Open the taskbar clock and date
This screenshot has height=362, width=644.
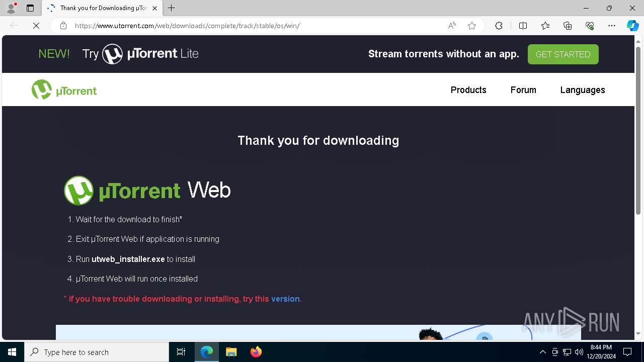[602, 352]
